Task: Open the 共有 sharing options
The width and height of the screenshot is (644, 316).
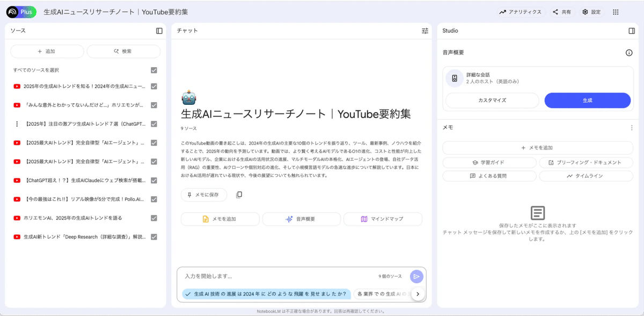Action: point(561,12)
